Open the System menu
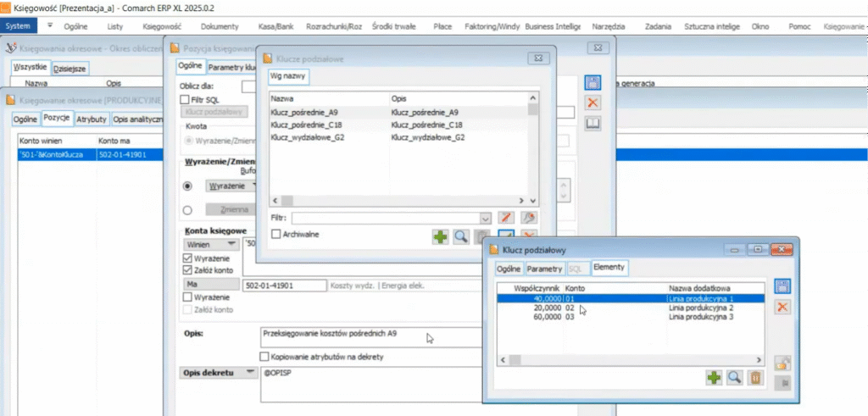Image resolution: width=868 pixels, height=416 pixels. coord(19,26)
